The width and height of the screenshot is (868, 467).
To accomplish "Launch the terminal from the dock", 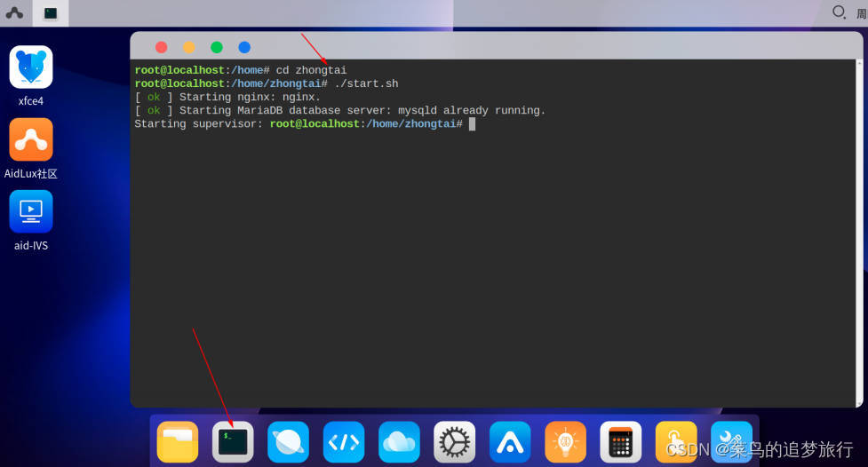I will click(233, 442).
